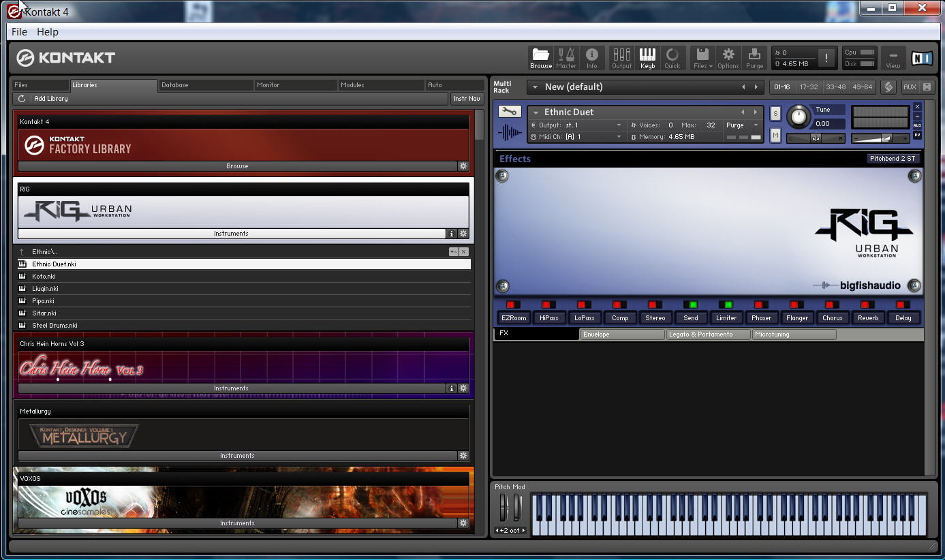Open VOXOS library gear icon

pyautogui.click(x=463, y=523)
